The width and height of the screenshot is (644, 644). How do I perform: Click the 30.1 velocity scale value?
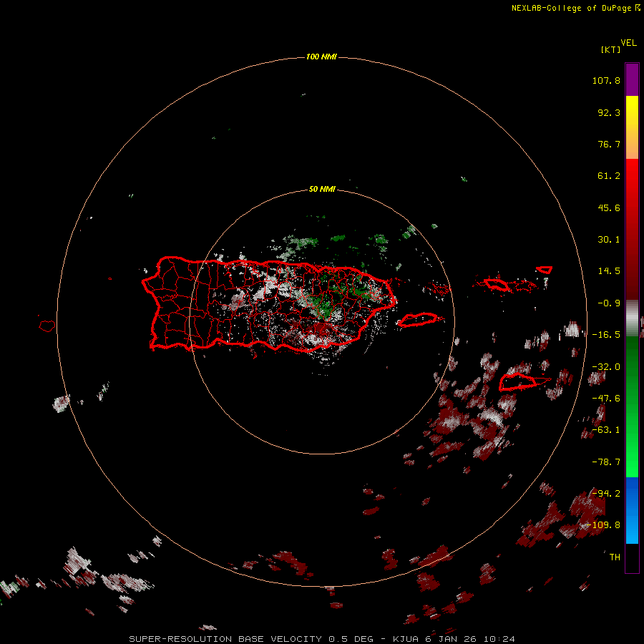pyautogui.click(x=609, y=240)
